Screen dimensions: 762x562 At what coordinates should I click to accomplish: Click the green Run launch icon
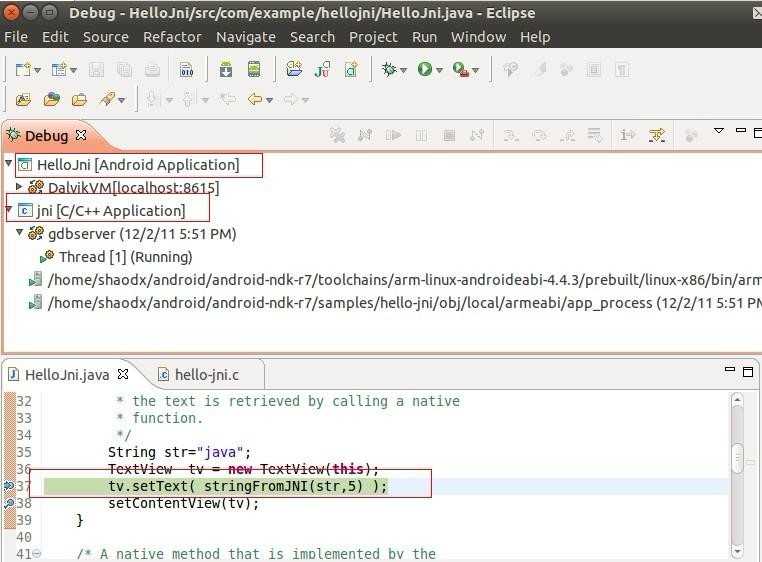click(x=424, y=70)
